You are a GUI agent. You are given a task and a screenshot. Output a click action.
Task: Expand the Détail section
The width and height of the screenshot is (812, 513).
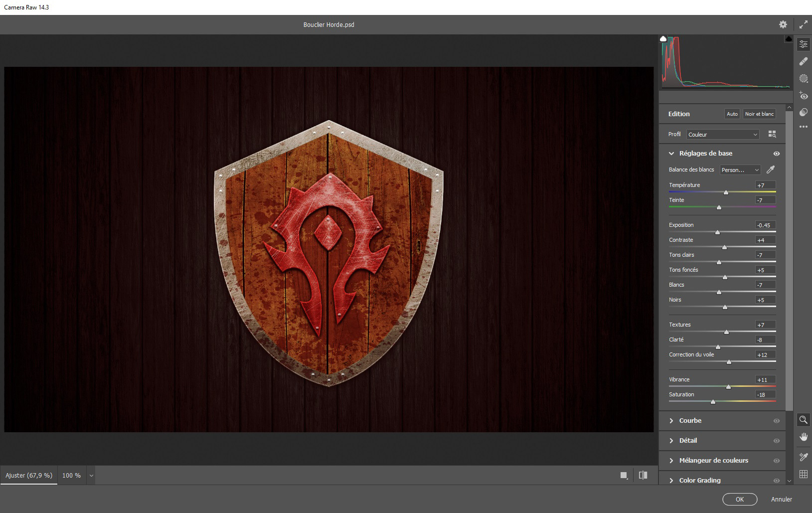[x=671, y=441]
